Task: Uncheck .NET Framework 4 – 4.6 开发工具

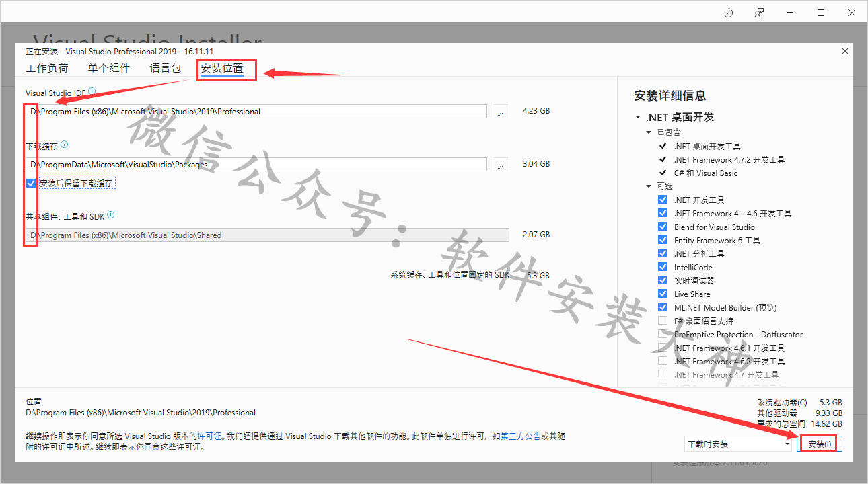Action: pos(663,213)
